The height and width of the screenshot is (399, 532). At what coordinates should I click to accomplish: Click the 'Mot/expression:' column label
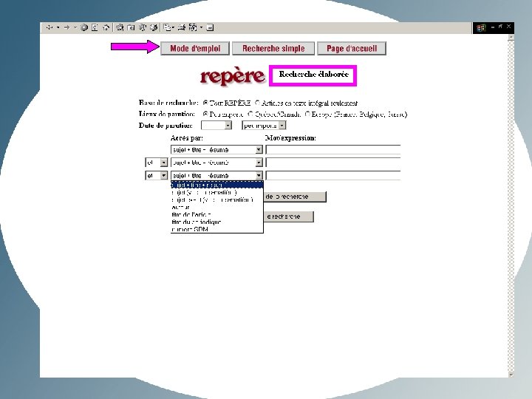pyautogui.click(x=290, y=137)
